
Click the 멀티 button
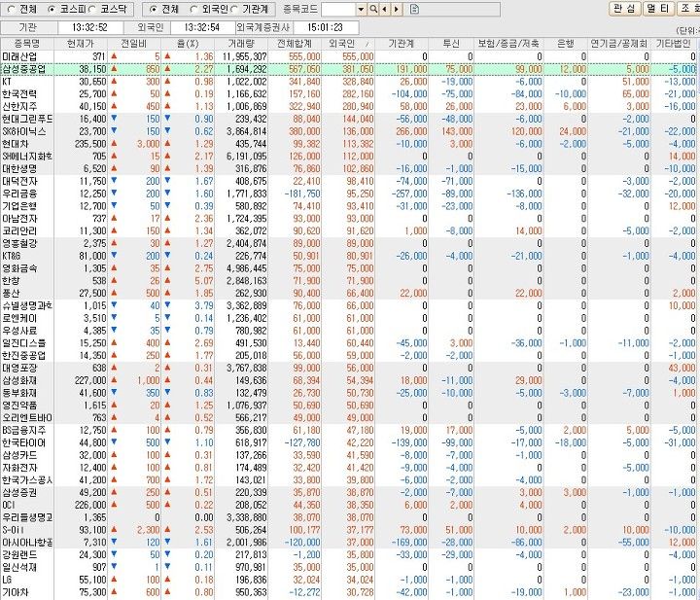[658, 9]
